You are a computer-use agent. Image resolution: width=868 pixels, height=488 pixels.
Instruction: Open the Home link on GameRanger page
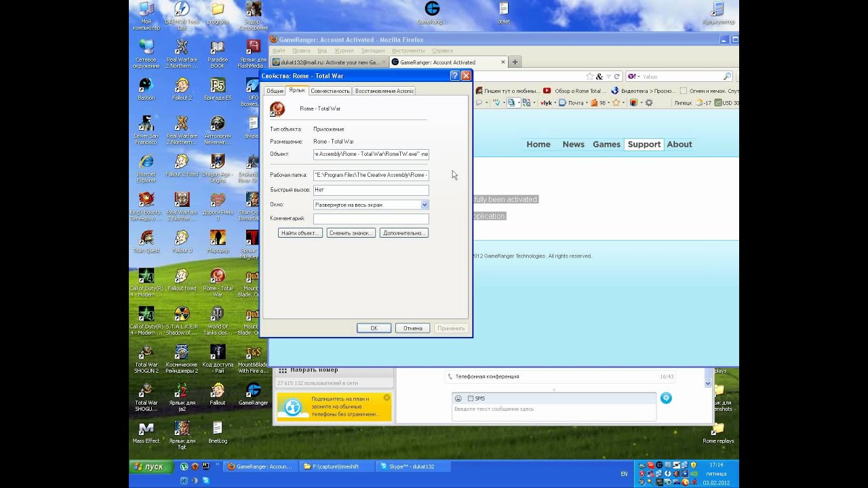coord(538,144)
